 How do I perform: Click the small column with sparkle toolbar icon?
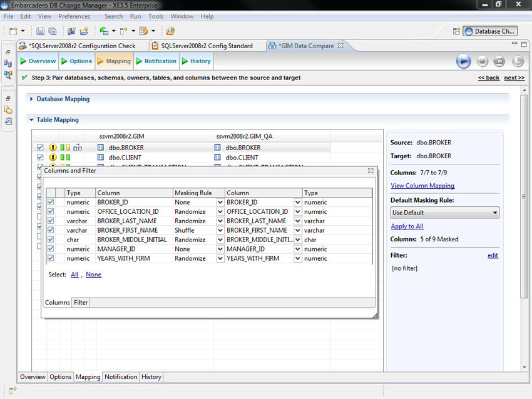point(123,31)
